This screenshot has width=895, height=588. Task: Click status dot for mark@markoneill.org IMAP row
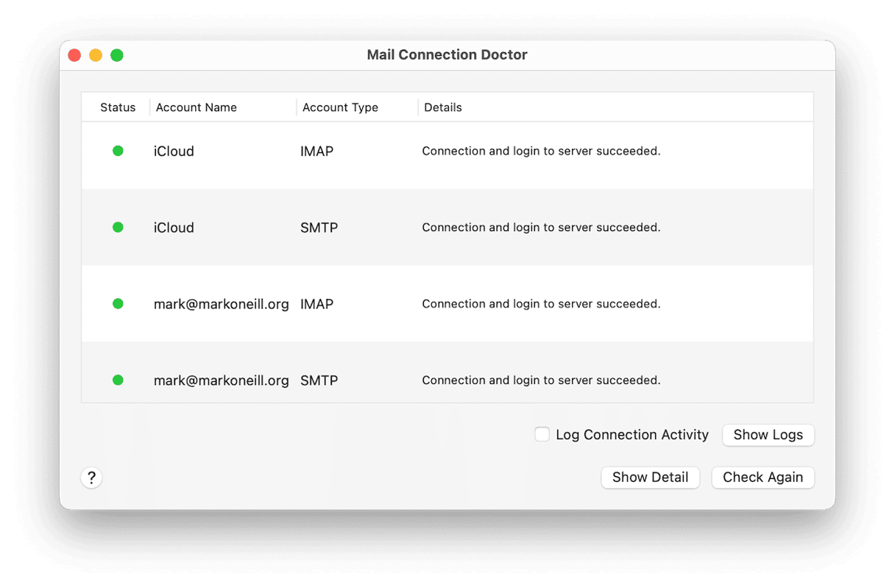(118, 304)
